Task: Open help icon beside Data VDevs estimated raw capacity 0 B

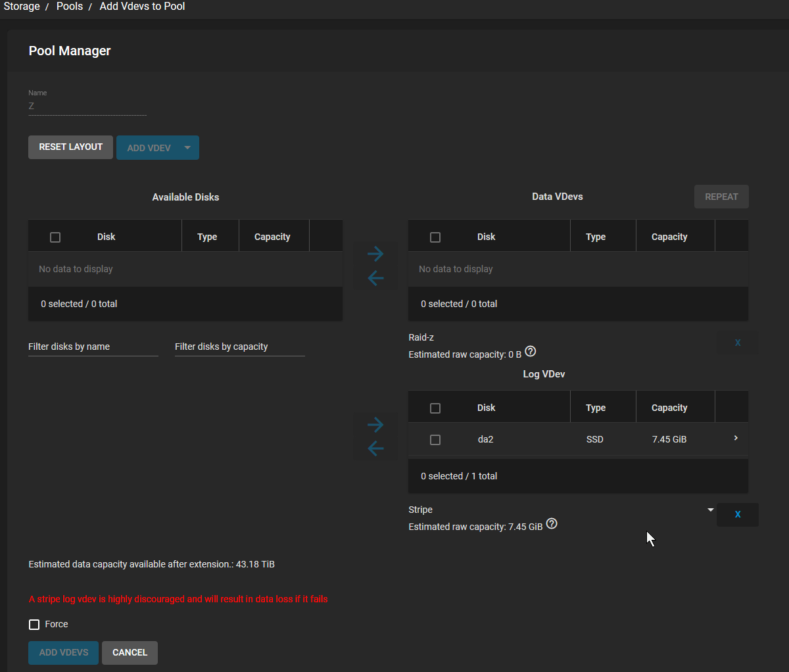Action: (x=531, y=351)
